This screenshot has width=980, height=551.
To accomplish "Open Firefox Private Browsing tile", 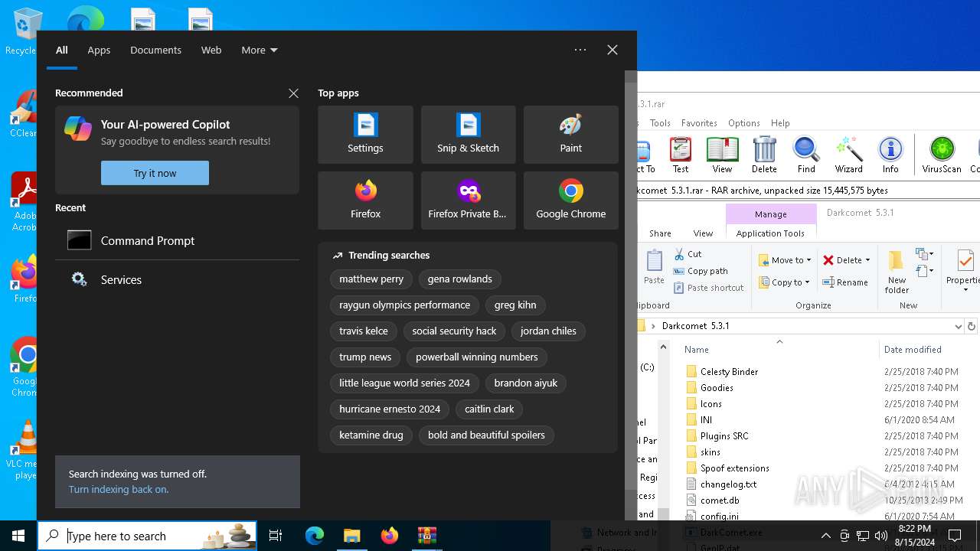I will click(x=468, y=201).
